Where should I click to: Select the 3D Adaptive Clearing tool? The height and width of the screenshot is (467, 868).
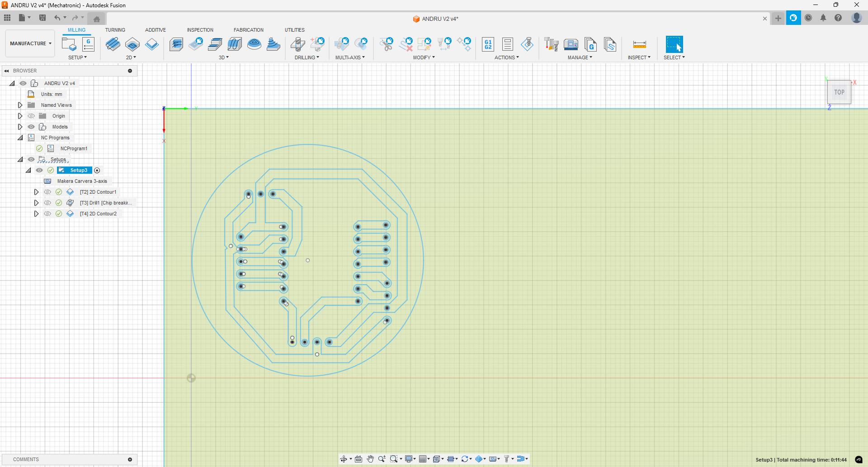click(176, 44)
